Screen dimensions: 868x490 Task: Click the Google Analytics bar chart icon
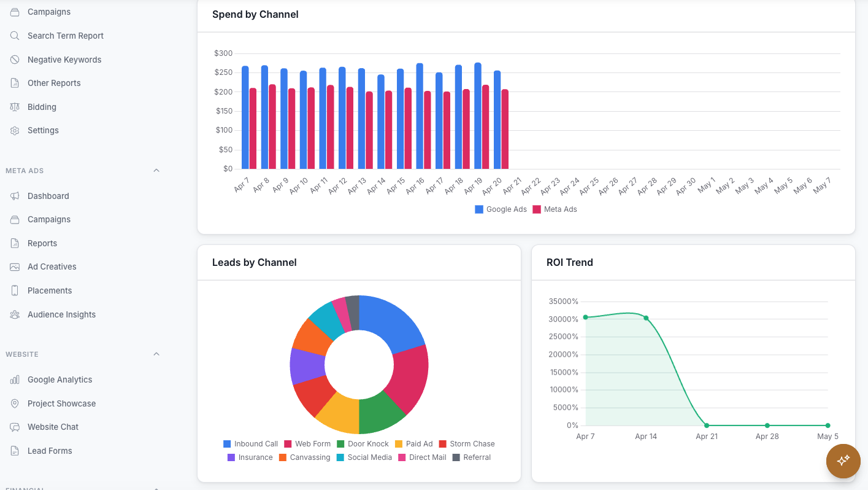tap(15, 379)
